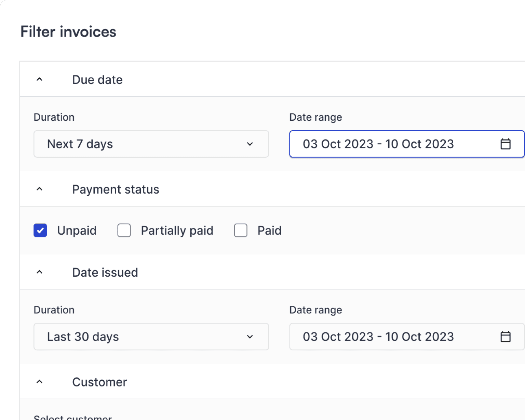Click the Payment status section heading
This screenshot has width=525, height=420.
tap(116, 189)
